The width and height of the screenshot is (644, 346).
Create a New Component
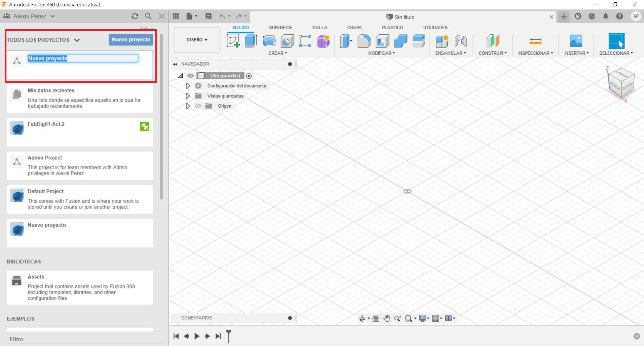[x=442, y=41]
